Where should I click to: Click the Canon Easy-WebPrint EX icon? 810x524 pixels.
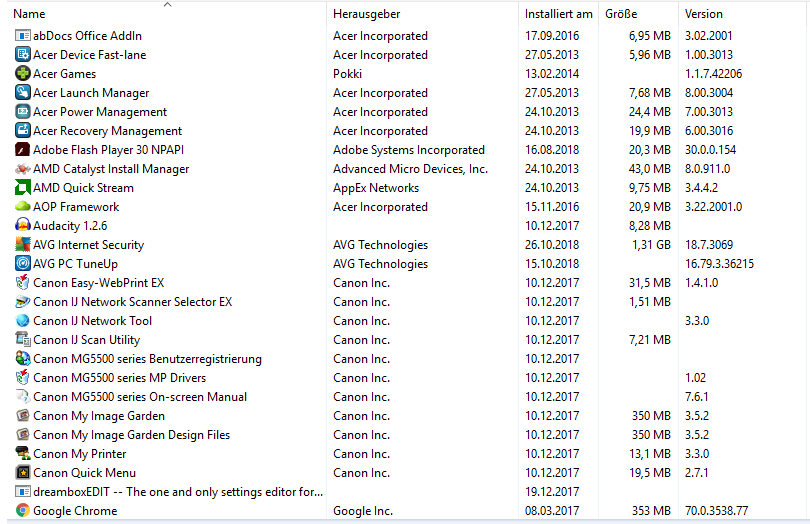tap(23, 283)
